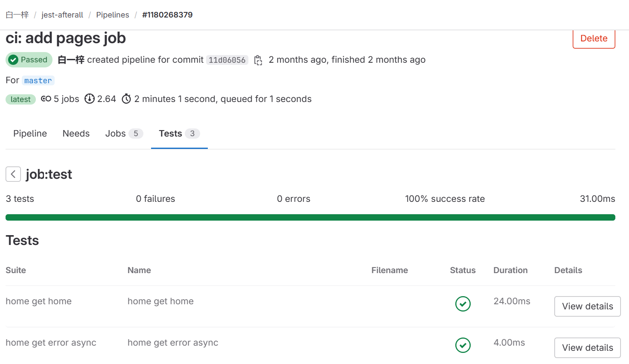Open the master branch link

point(38,81)
